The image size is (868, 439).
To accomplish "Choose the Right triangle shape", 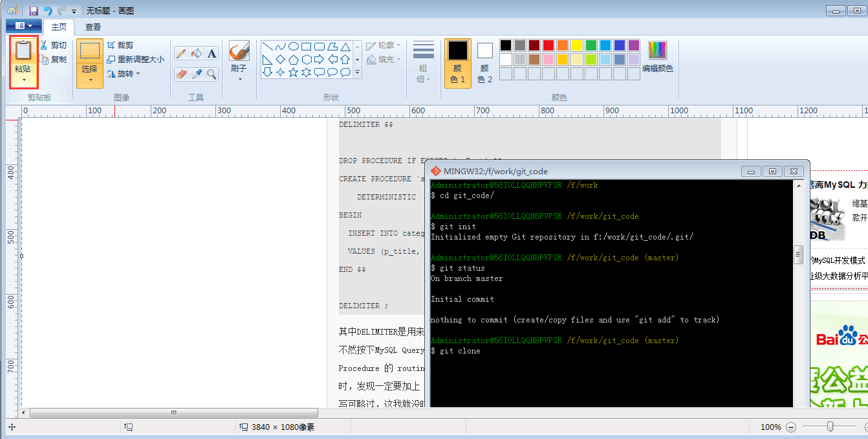I will point(267,60).
